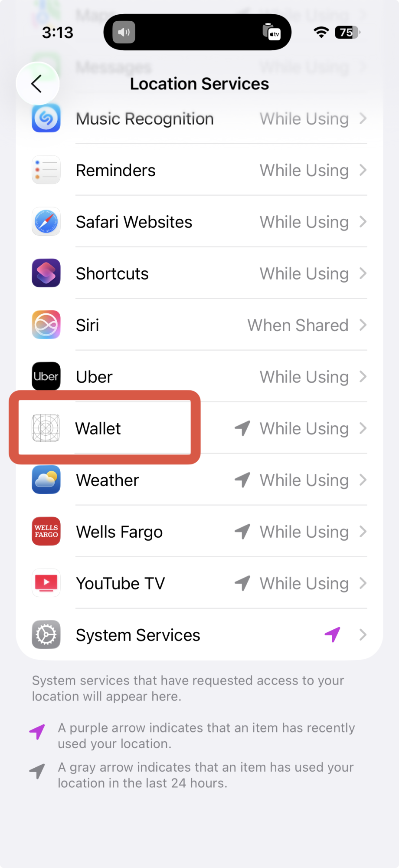The width and height of the screenshot is (399, 868).
Task: Open the Wallet location settings row
Action: [199, 428]
